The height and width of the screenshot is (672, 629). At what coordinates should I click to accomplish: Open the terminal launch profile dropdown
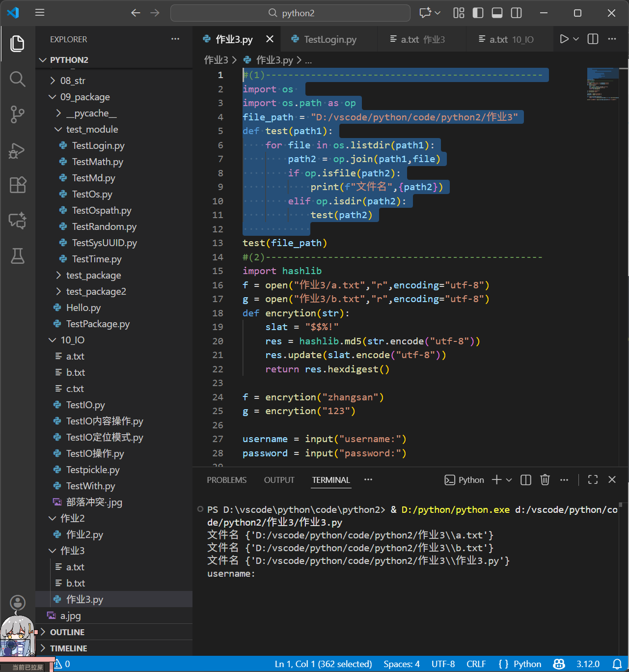point(508,480)
